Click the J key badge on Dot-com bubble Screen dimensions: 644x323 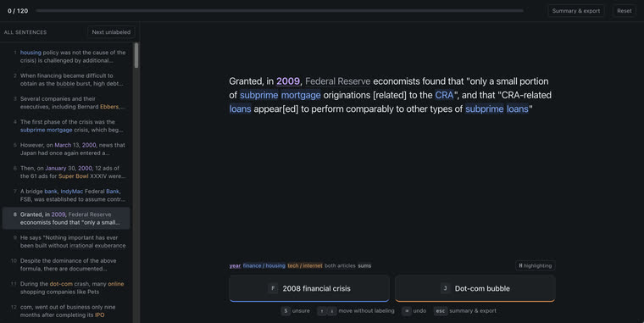[445, 288]
